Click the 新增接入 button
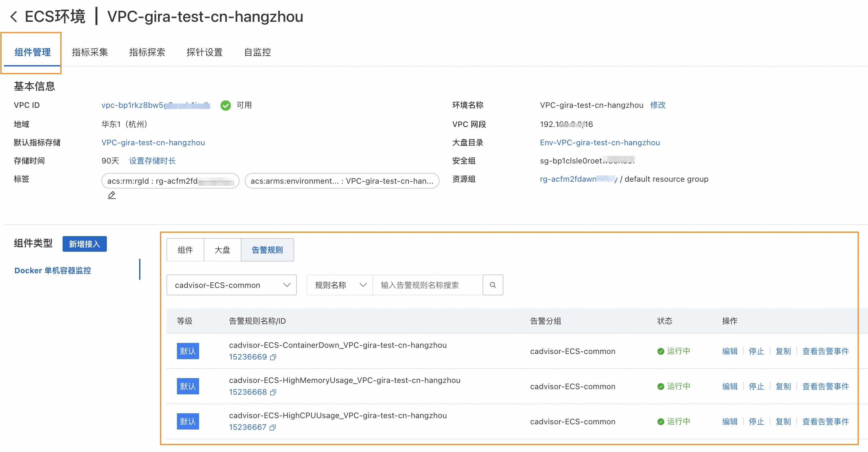This screenshot has height=452, width=868. click(84, 244)
